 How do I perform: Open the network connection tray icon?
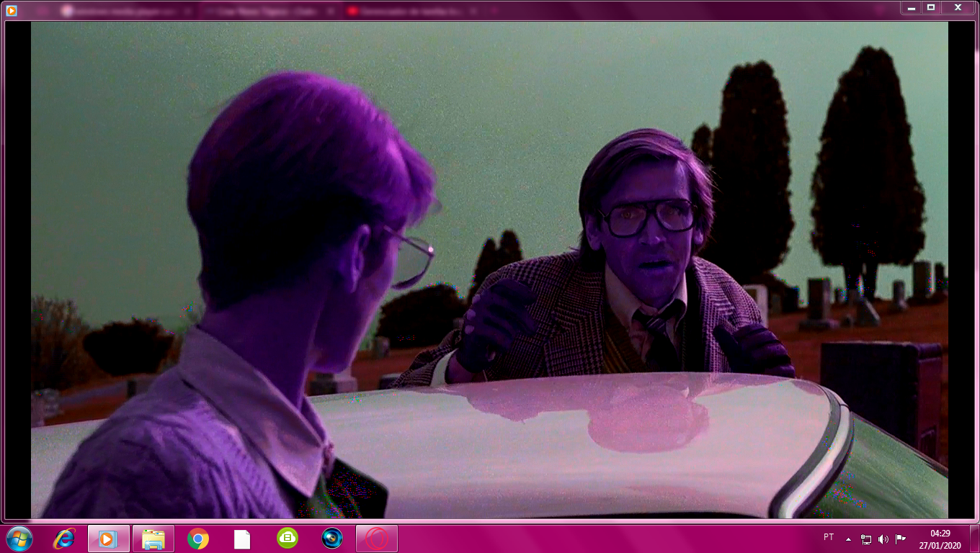(x=865, y=539)
